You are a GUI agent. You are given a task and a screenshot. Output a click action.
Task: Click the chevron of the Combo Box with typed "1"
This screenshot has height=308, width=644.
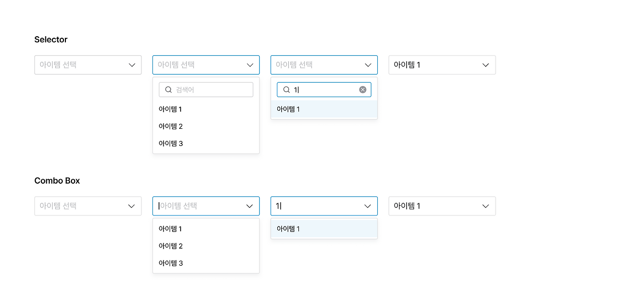tap(367, 206)
